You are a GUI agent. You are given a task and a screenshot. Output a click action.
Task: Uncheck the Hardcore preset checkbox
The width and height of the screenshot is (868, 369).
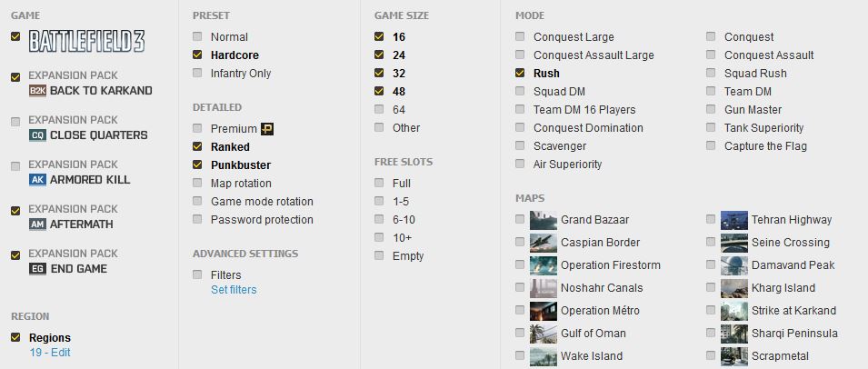point(197,55)
